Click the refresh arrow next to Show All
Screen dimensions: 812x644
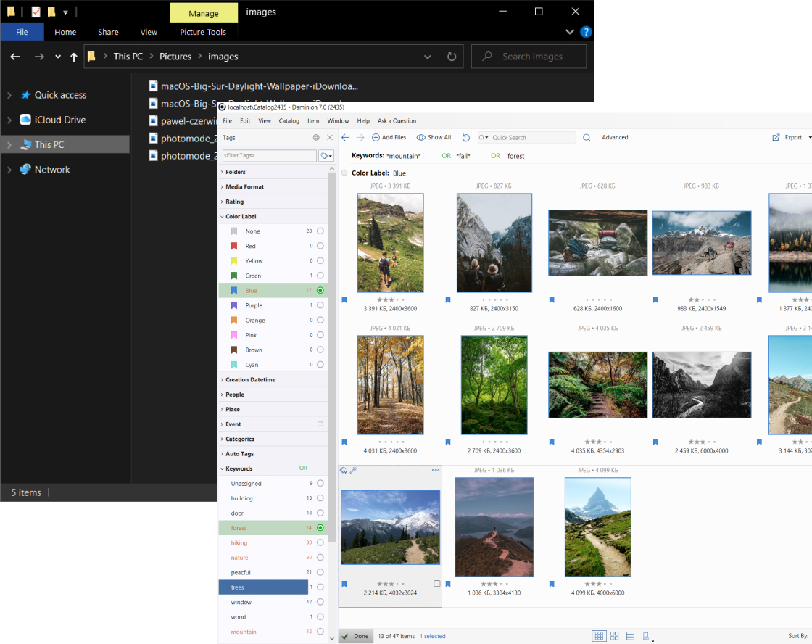coord(465,137)
